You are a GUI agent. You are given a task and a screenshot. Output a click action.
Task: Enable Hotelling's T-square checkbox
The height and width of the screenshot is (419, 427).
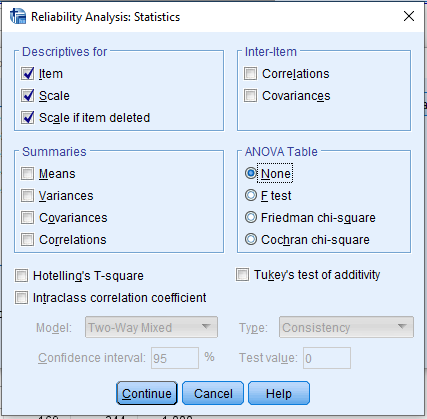[x=21, y=276]
